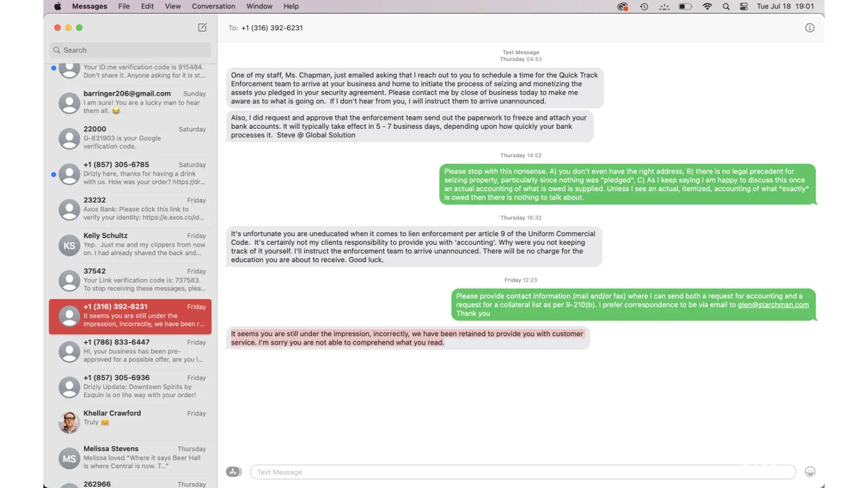The height and width of the screenshot is (488, 868).
Task: Click the glen@starchman.com email link
Action: 773,305
